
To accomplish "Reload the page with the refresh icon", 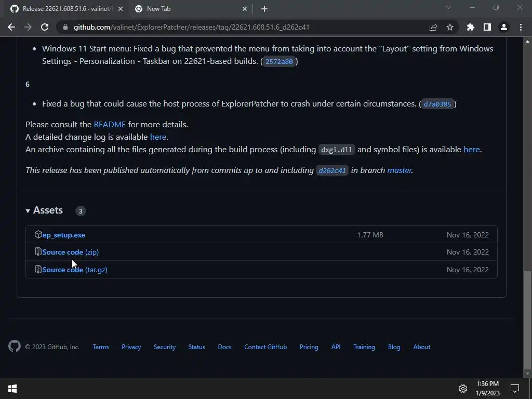I will pos(45,27).
